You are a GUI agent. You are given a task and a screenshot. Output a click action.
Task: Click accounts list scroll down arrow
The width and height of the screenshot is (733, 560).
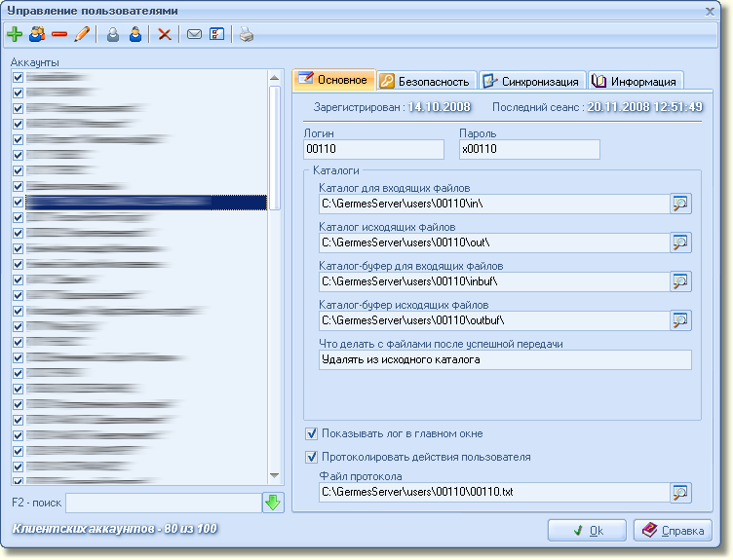pos(275,476)
